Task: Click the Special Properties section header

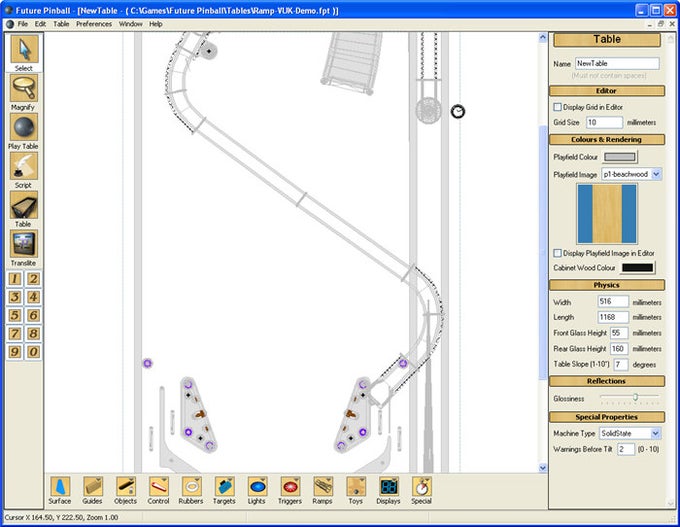Action: click(607, 417)
